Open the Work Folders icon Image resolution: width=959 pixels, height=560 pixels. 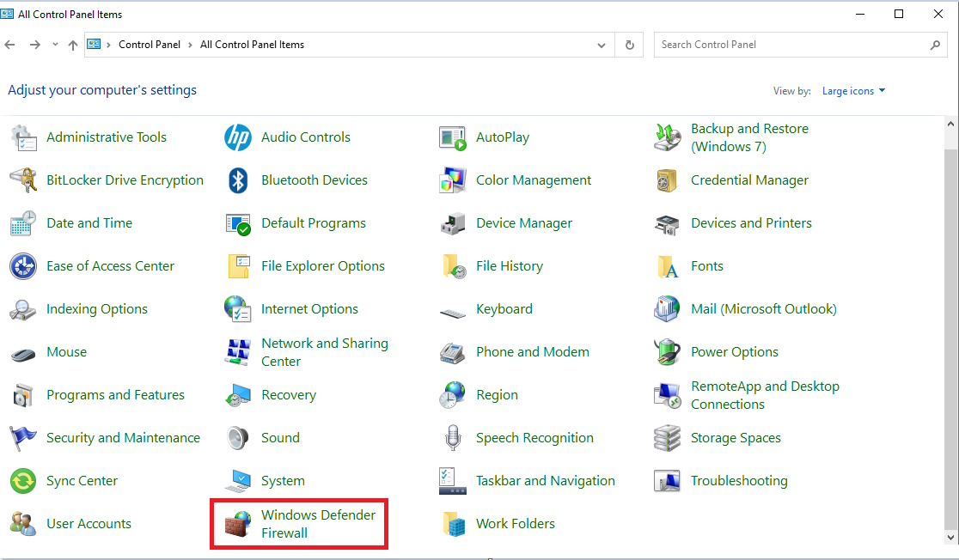454,524
